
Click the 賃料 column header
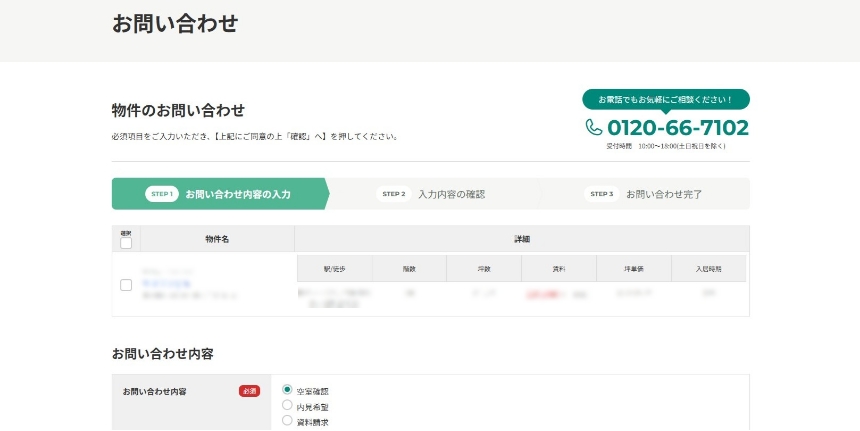[558, 268]
